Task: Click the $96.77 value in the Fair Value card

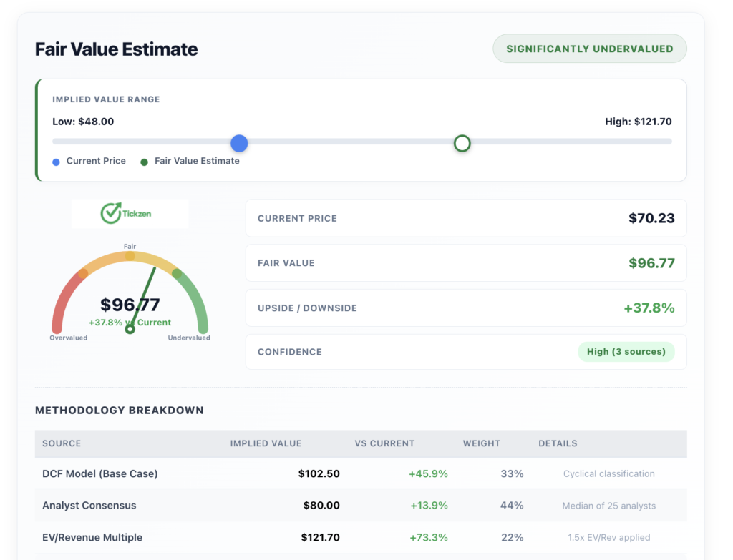Action: (x=651, y=263)
